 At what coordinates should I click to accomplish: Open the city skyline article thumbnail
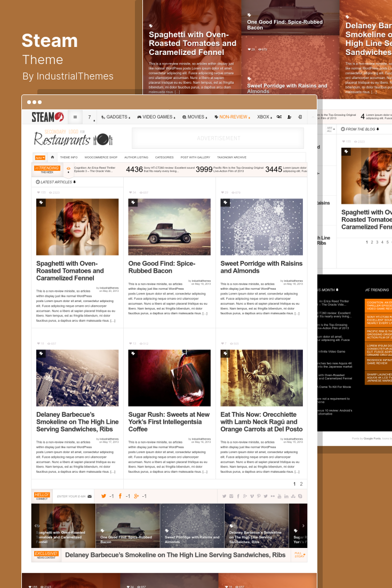[x=77, y=378]
